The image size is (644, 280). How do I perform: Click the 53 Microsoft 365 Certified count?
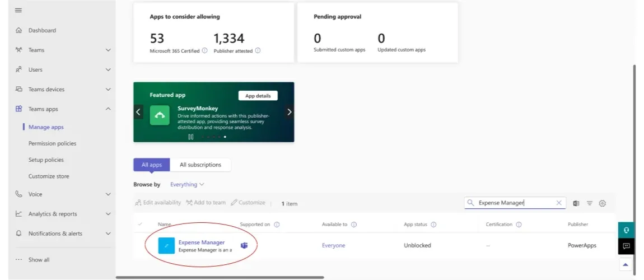(157, 39)
